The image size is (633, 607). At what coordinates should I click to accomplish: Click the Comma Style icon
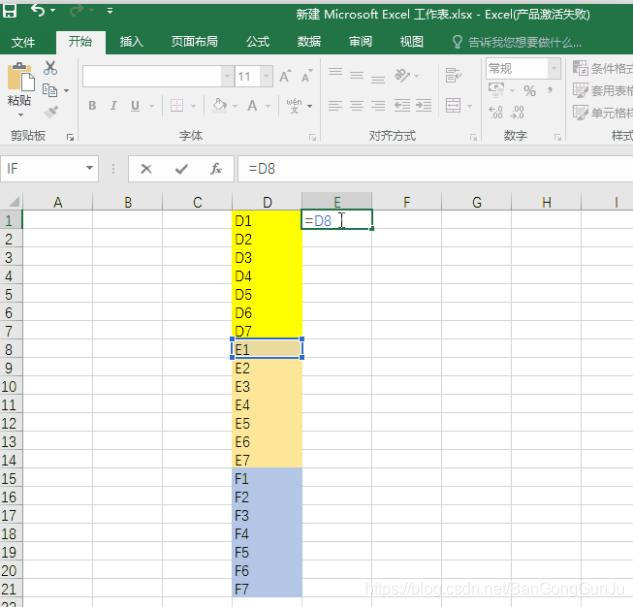tap(550, 90)
